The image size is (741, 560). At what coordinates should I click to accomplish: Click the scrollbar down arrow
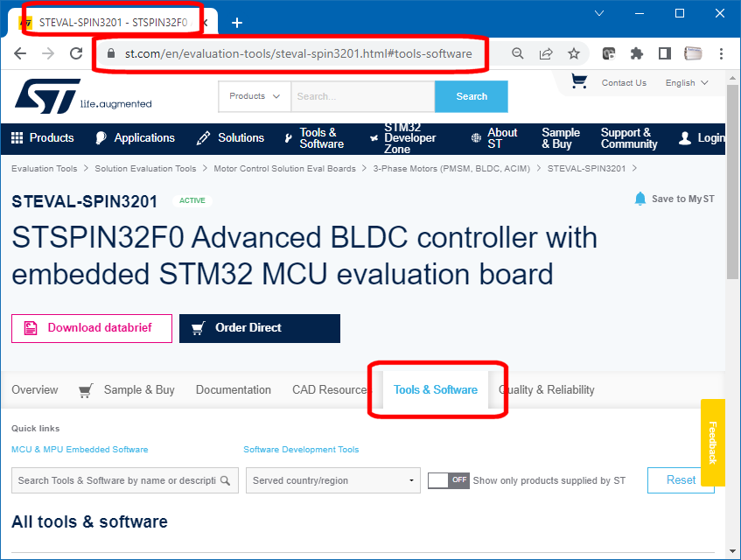732,551
